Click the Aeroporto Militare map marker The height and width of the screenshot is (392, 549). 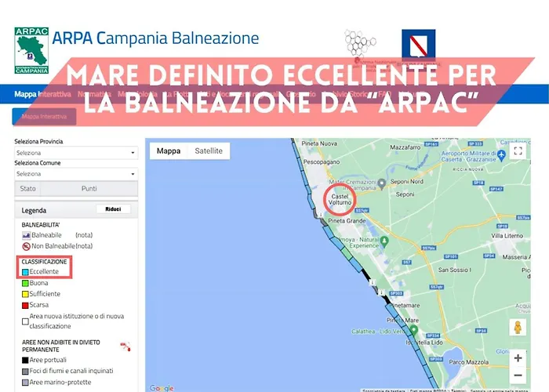pos(501,154)
